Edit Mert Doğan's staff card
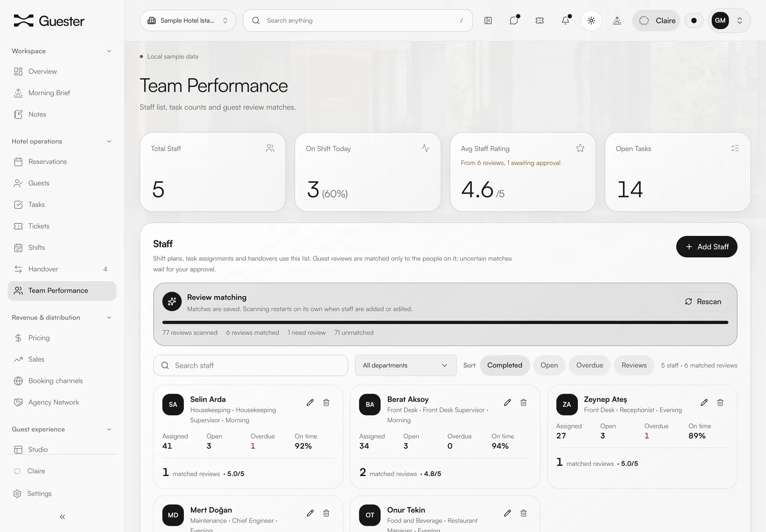The width and height of the screenshot is (766, 532). [310, 513]
